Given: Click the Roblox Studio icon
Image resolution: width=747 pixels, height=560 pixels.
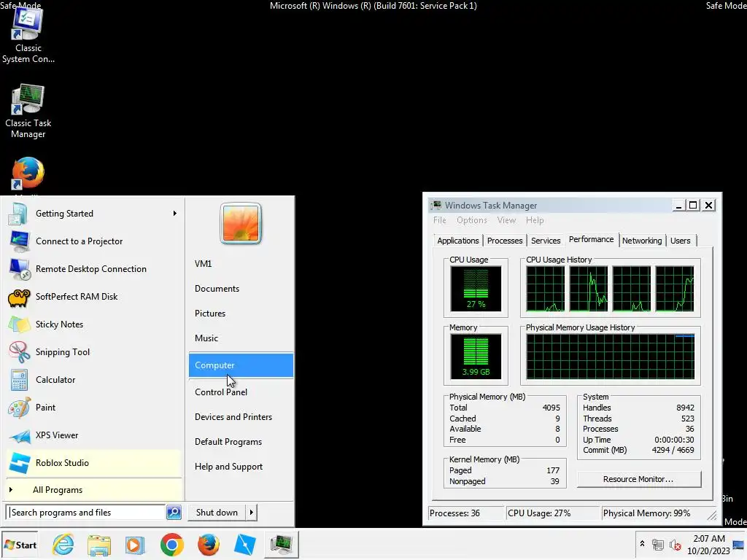Looking at the screenshot, I should pyautogui.click(x=20, y=463).
